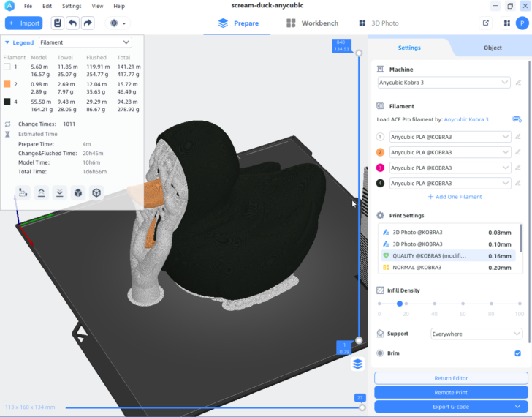This screenshot has width=532, height=417.
Task: Open the Settings menu
Action: [72, 6]
